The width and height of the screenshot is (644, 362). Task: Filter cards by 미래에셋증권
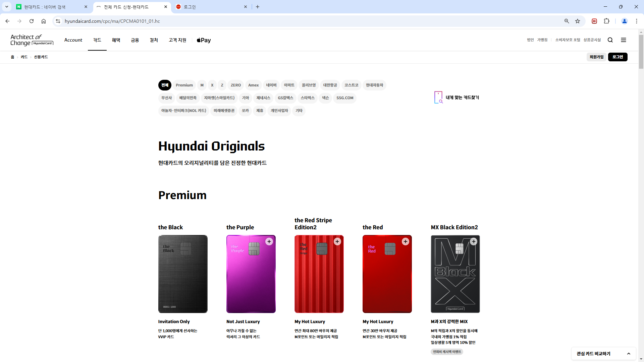(224, 111)
